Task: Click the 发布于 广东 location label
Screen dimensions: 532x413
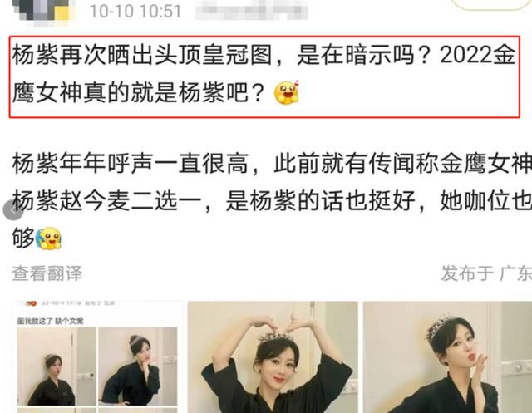Action: [486, 273]
